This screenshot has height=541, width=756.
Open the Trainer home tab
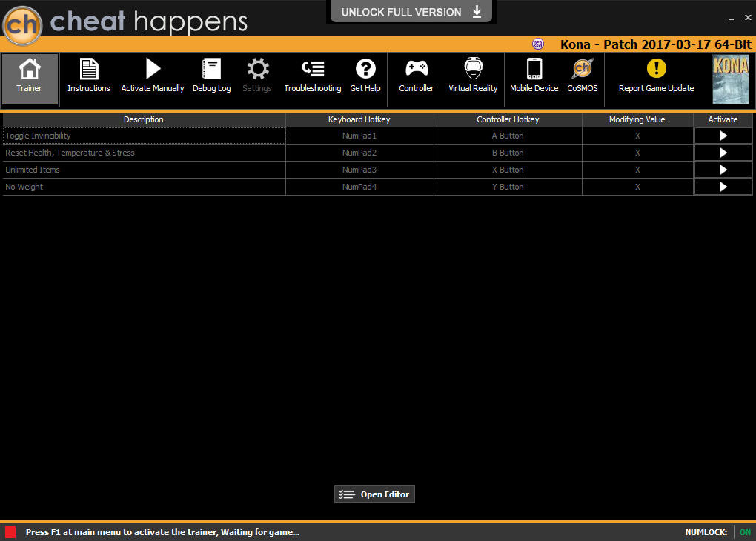[30, 79]
